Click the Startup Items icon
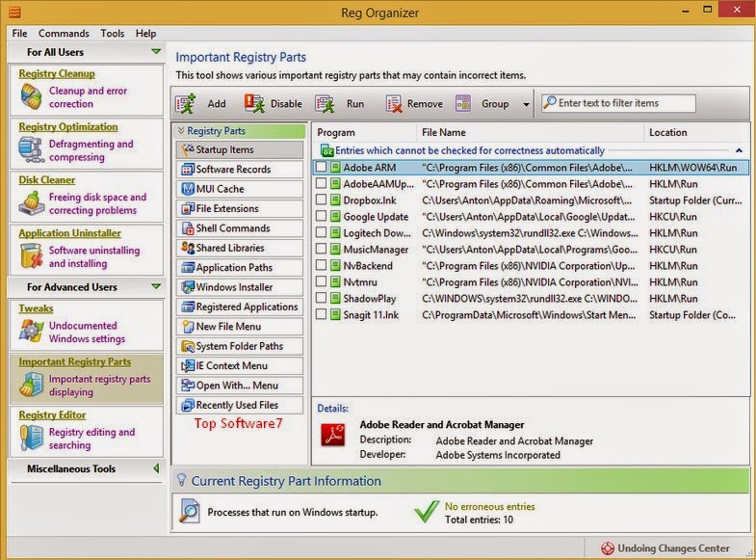 [x=188, y=150]
